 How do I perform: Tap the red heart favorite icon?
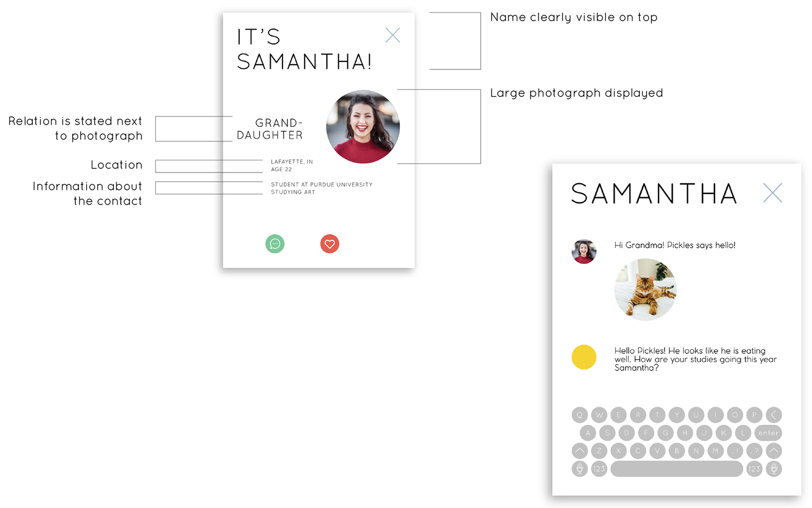[x=329, y=244]
